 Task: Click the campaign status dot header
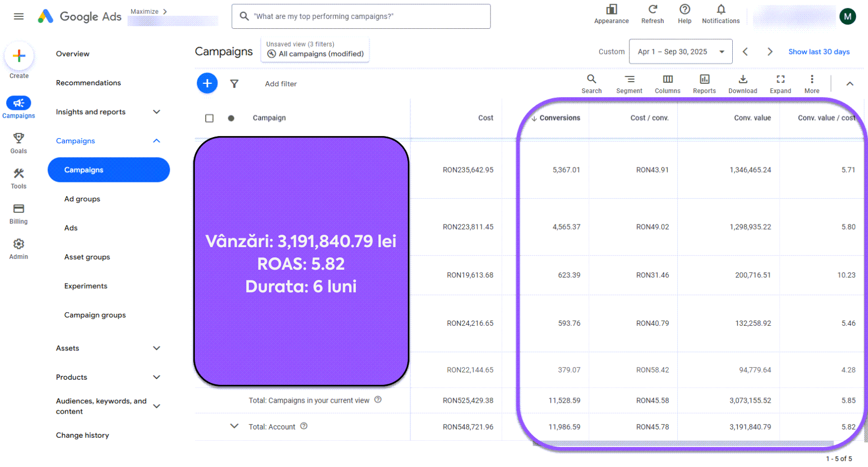point(231,118)
